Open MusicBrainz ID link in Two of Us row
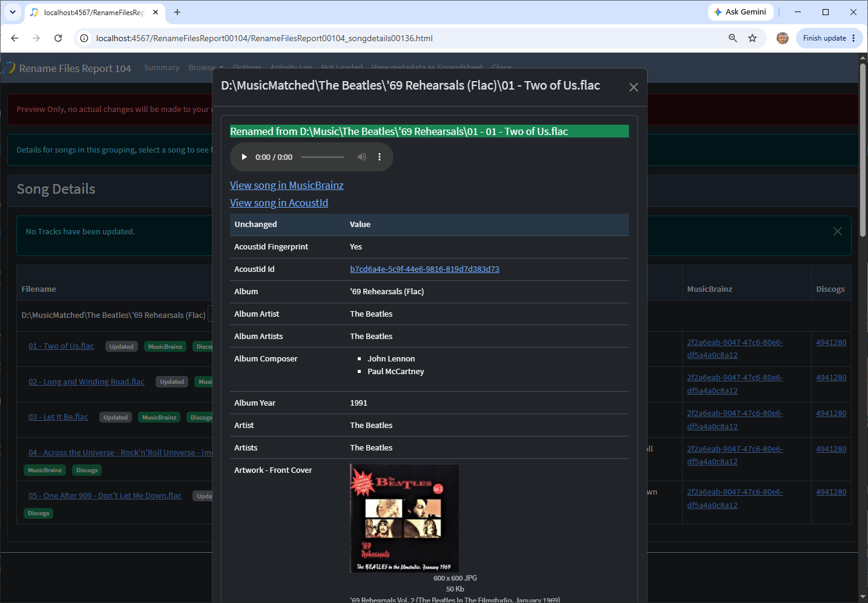 tap(735, 349)
